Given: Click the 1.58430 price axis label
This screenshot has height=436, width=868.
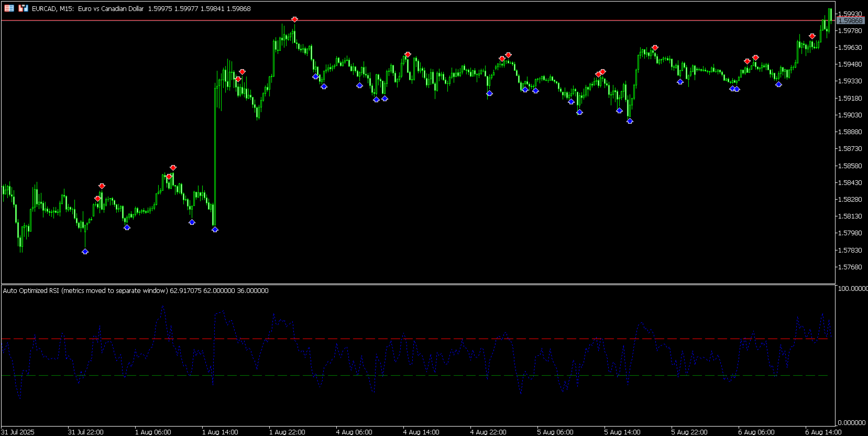Looking at the screenshot, I should pos(850,182).
